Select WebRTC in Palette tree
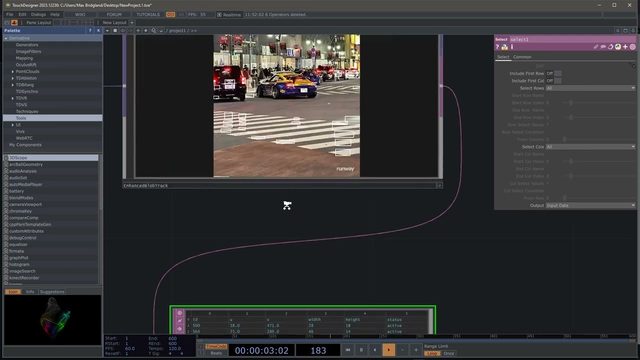Image resolution: width=640 pixels, height=360 pixels. (x=24, y=138)
